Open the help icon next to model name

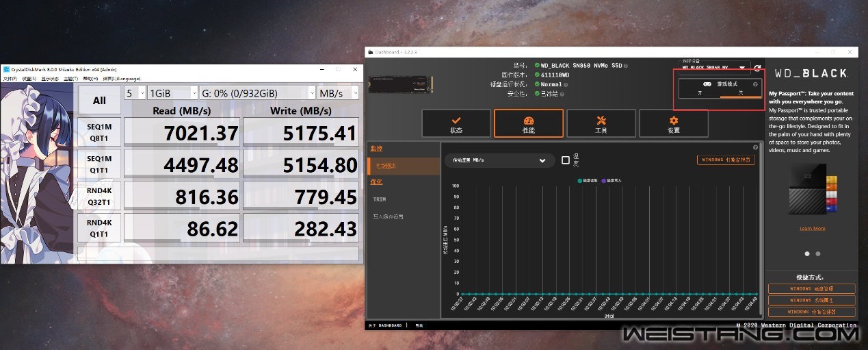626,66
